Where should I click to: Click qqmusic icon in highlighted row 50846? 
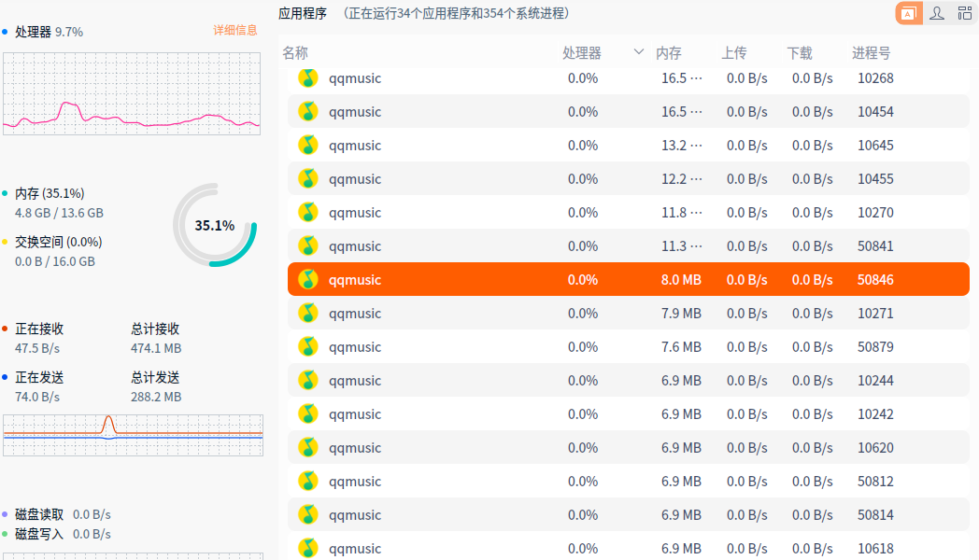tap(308, 279)
